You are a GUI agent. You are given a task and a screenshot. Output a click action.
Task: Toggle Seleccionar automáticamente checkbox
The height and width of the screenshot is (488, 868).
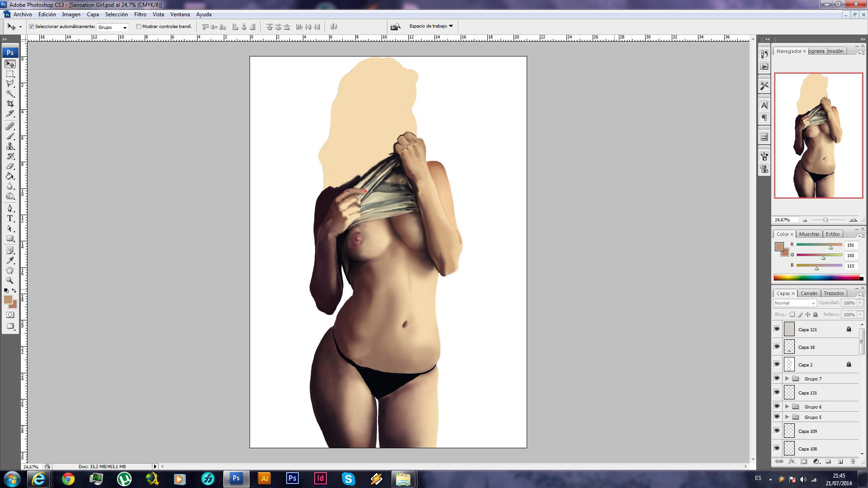point(32,27)
